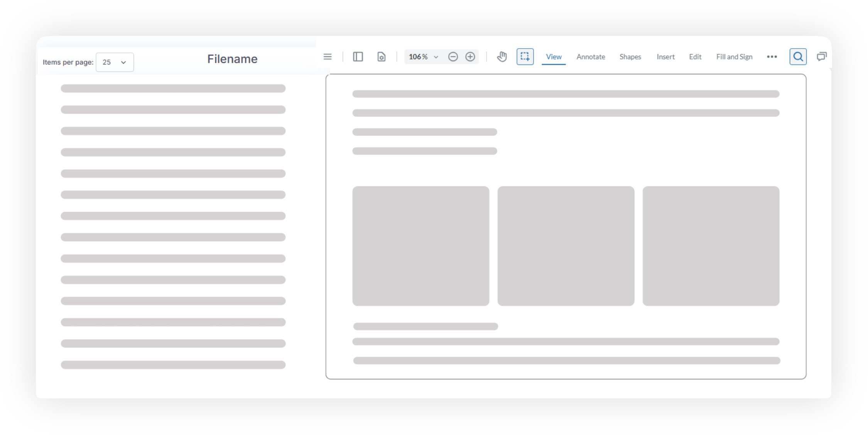Select the Insert tab
Image resolution: width=868 pixels, height=435 pixels.
click(x=665, y=57)
